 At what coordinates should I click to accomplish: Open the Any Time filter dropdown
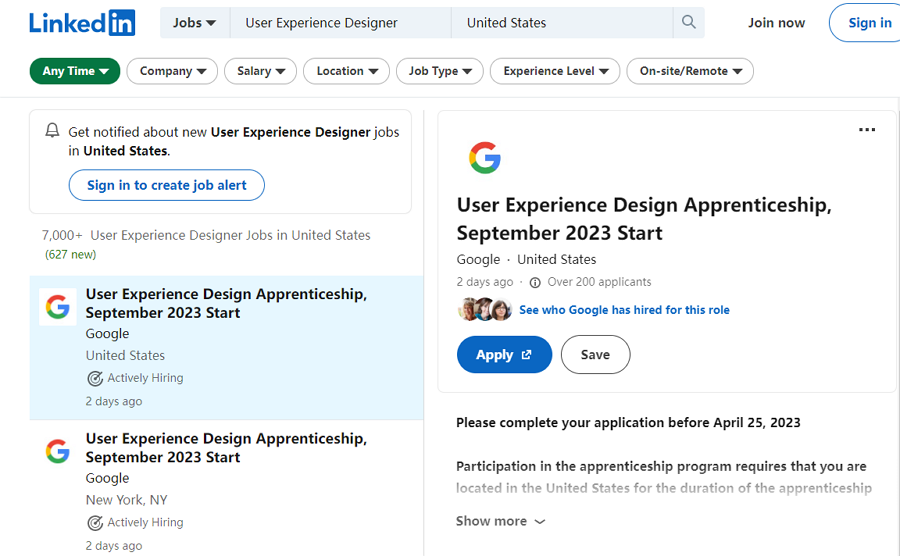coord(75,71)
